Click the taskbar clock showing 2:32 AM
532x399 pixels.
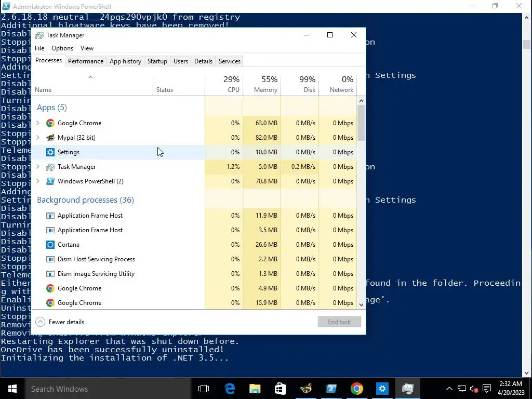pyautogui.click(x=511, y=389)
